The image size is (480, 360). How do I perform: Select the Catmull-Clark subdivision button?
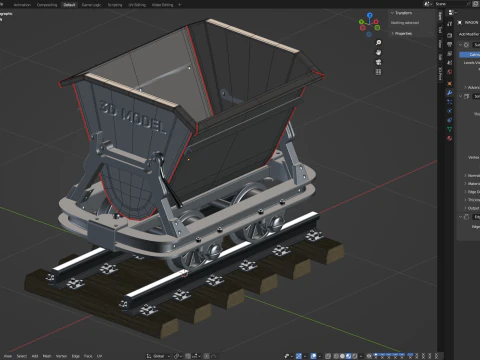(x=470, y=54)
